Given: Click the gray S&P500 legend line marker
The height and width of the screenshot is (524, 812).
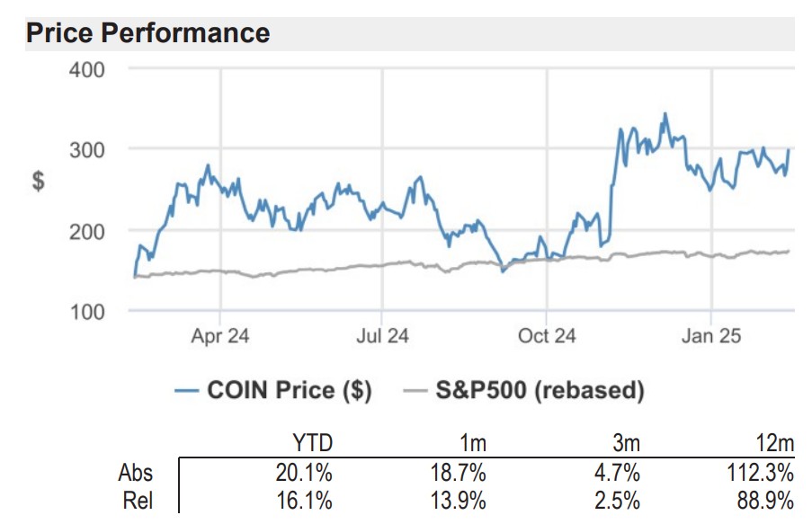Looking at the screenshot, I should point(415,390).
